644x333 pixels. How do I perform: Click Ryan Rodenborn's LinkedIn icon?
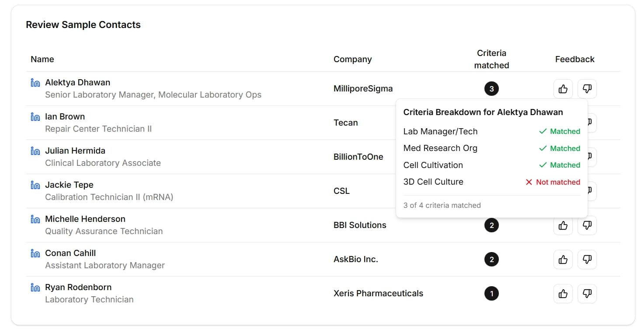[35, 287]
